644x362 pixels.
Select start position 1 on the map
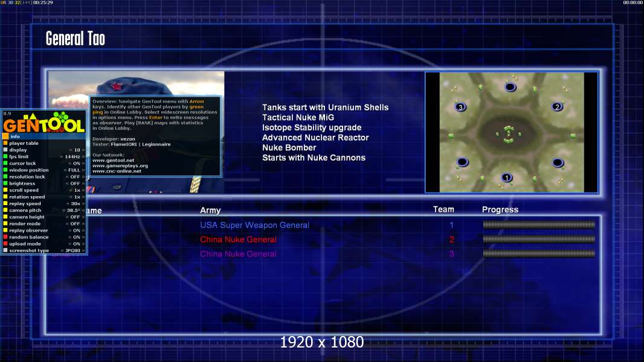pyautogui.click(x=507, y=177)
